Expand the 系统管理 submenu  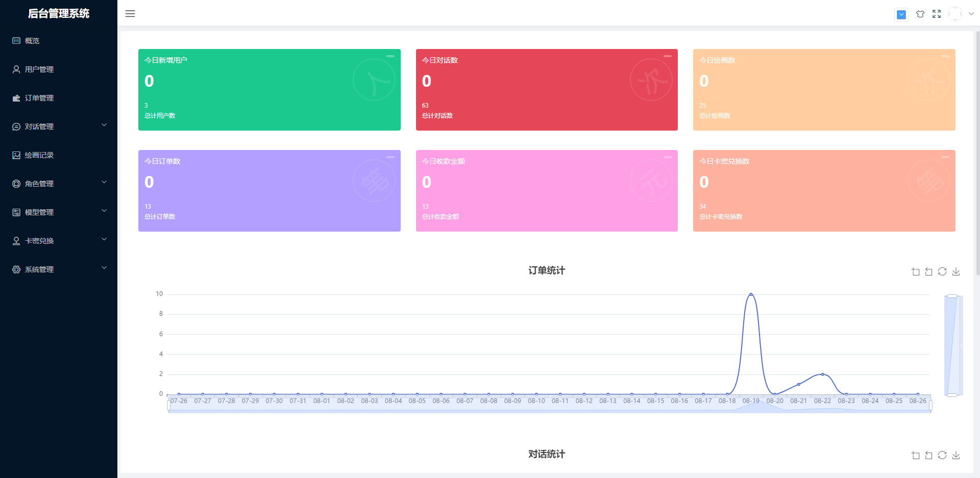point(59,269)
